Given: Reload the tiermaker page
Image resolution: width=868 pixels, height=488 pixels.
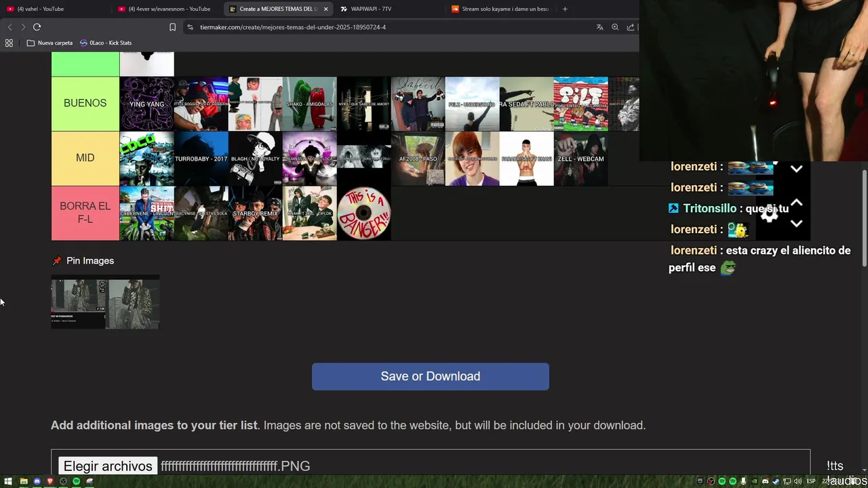Looking at the screenshot, I should 37,27.
